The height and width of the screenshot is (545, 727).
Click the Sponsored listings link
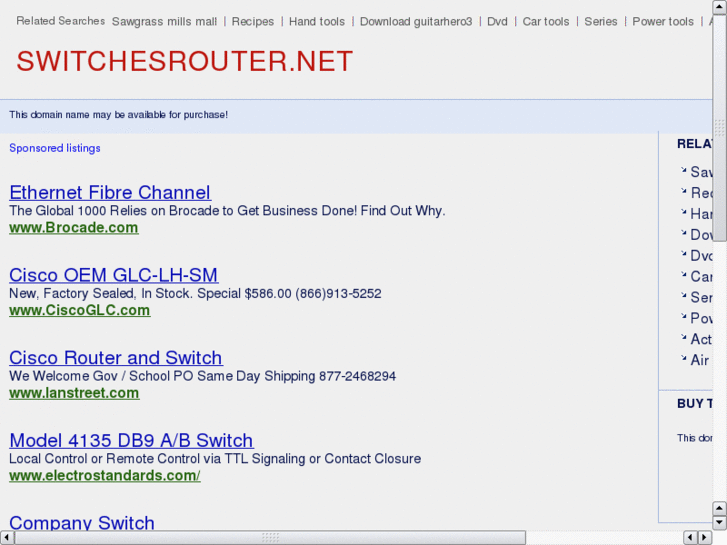point(55,148)
